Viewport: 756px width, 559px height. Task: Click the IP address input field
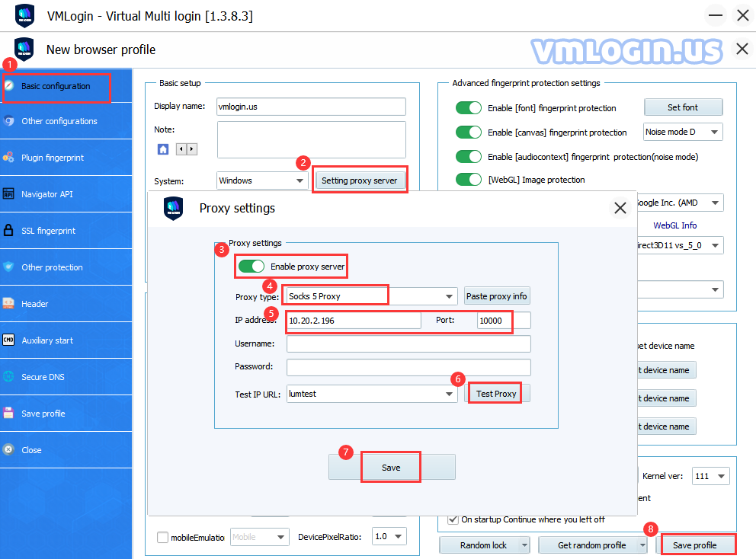(x=354, y=321)
